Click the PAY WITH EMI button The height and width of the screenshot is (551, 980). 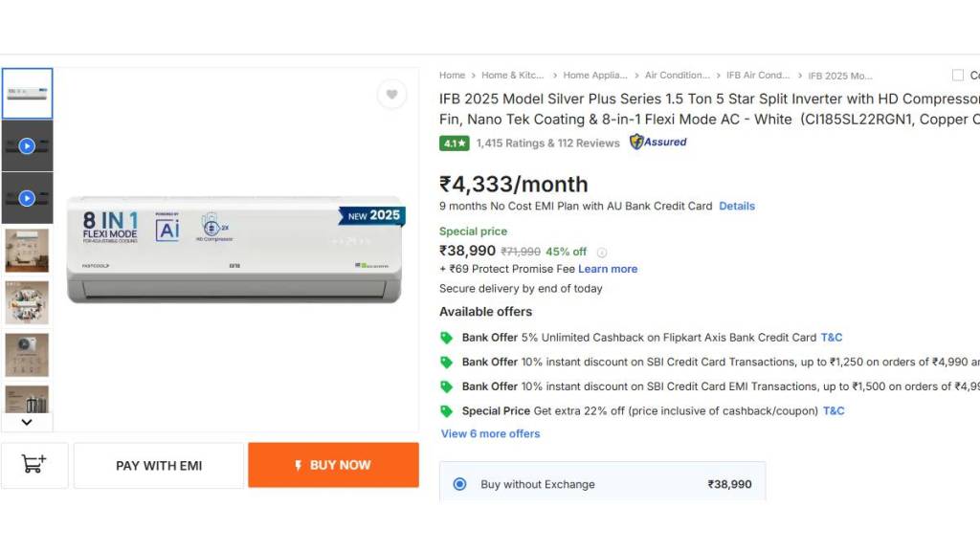coord(159,465)
